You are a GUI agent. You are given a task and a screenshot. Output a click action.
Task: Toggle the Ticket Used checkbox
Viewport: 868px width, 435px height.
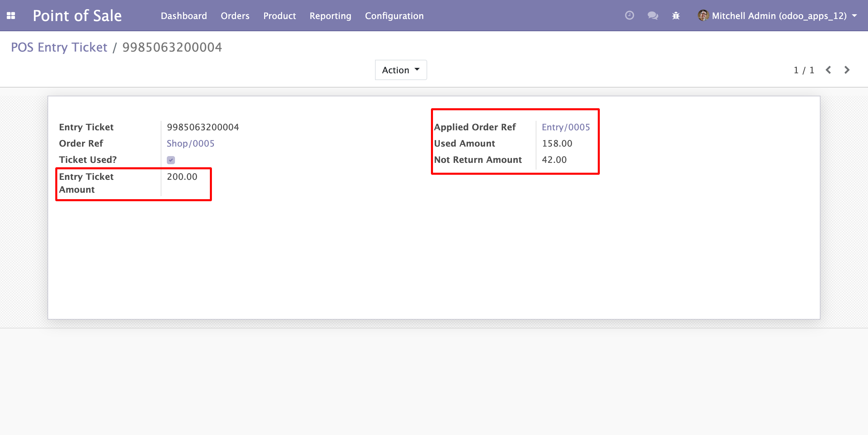point(171,160)
